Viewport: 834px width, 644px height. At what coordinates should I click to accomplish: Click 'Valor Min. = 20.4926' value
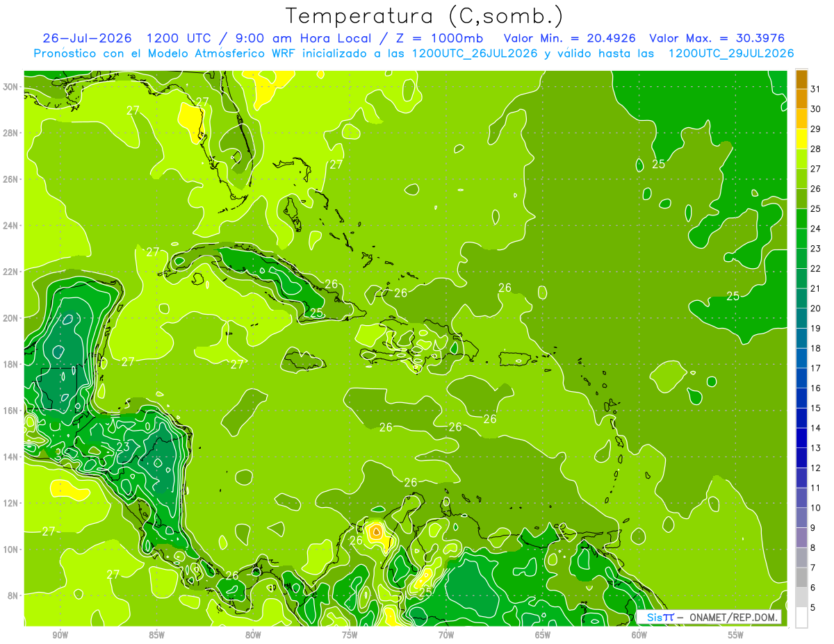pyautogui.click(x=570, y=38)
